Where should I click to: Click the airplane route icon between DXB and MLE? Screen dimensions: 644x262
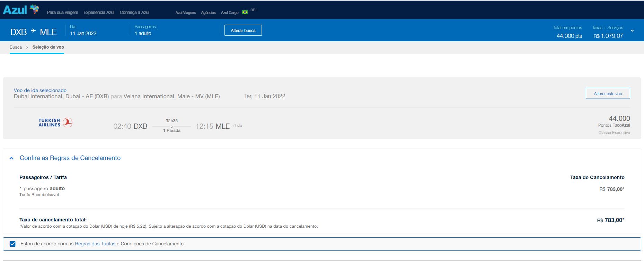(33, 31)
